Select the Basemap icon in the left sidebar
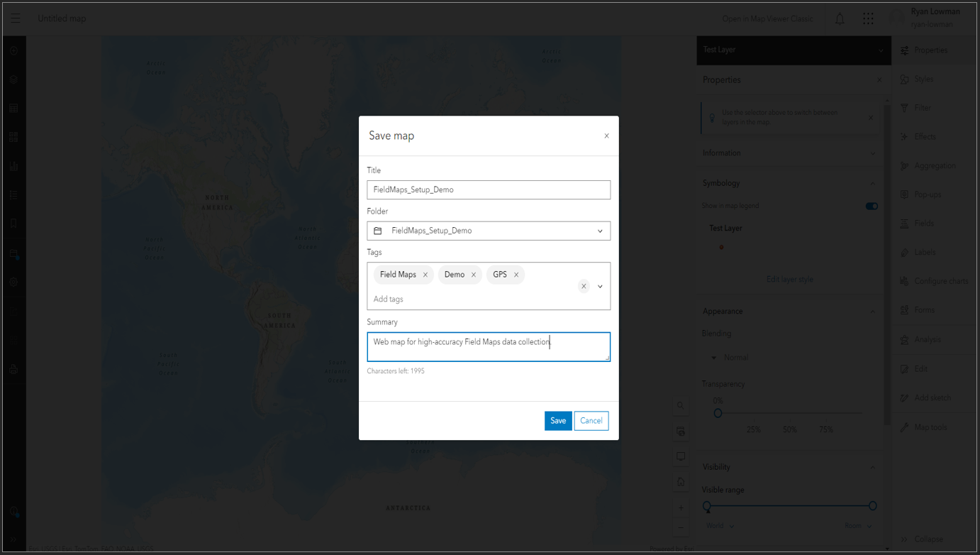Image resolution: width=980 pixels, height=555 pixels. 13,136
